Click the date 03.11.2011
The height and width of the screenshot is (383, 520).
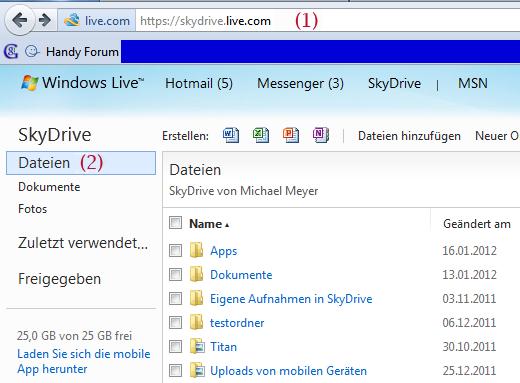(469, 299)
